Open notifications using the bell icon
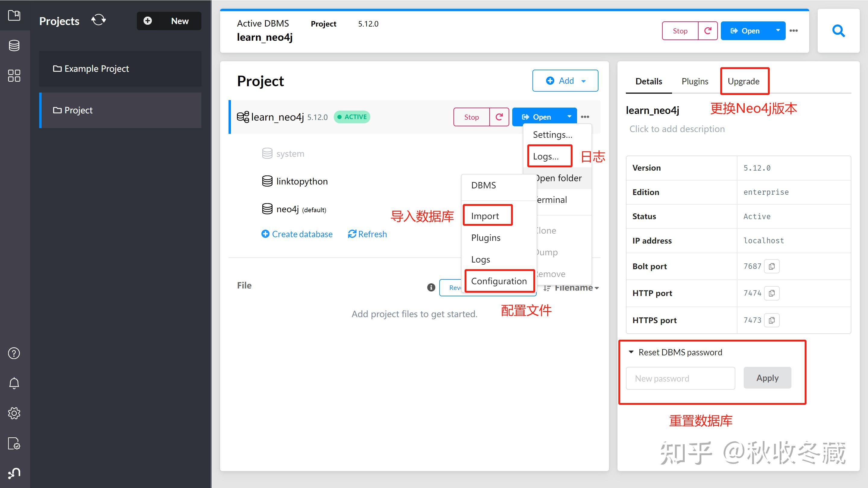 14,383
